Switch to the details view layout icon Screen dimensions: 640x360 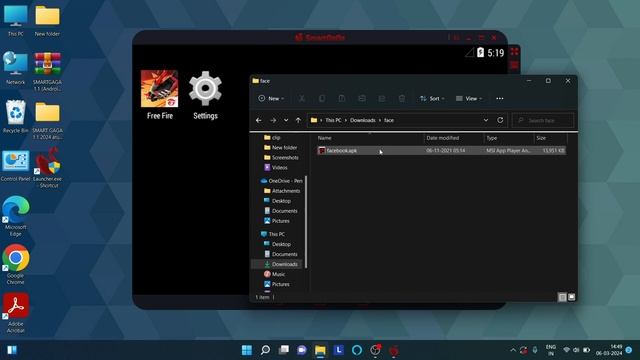click(562, 297)
